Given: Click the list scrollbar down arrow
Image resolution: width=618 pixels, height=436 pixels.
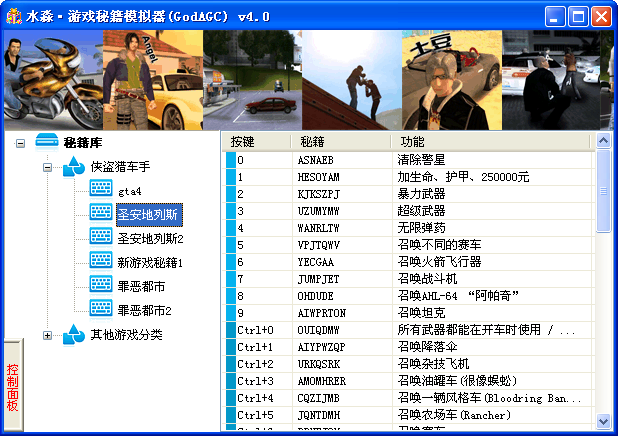Looking at the screenshot, I should [603, 421].
